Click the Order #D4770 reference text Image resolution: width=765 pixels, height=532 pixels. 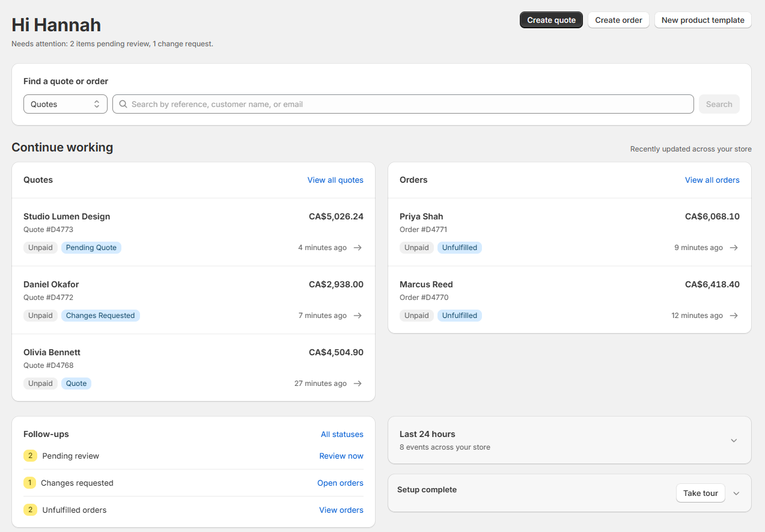tap(424, 298)
